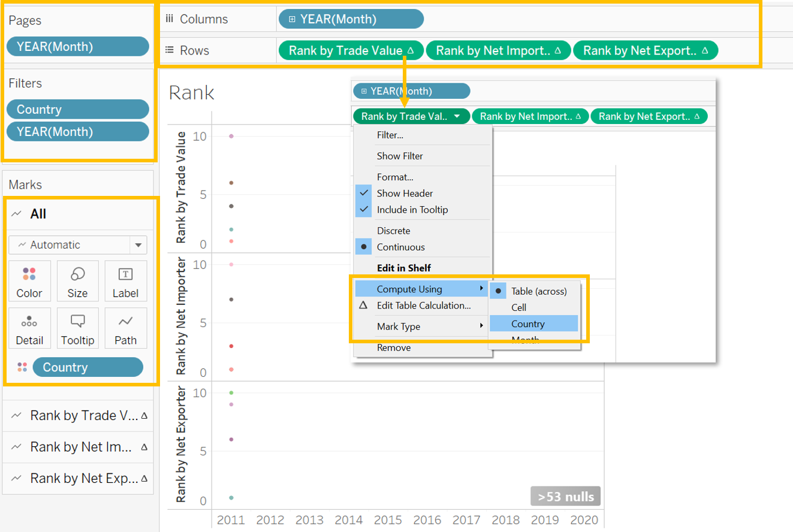
Task: Click the green dot at rank 10 in Net Exporter
Action: coord(231,393)
